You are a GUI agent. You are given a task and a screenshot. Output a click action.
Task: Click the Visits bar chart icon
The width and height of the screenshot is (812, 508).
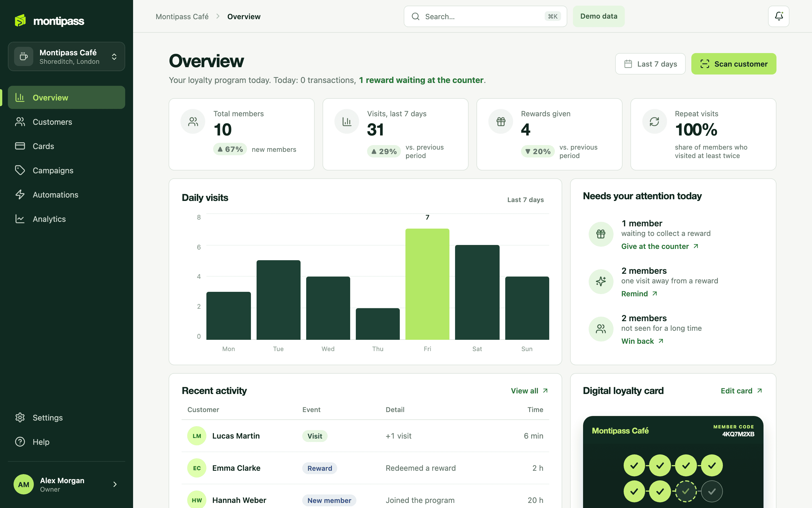click(347, 121)
